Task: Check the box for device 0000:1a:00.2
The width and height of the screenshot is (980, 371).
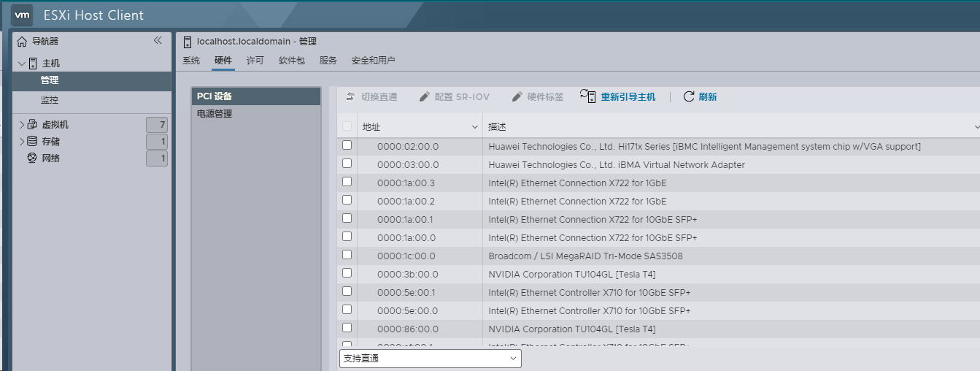Action: (x=347, y=200)
